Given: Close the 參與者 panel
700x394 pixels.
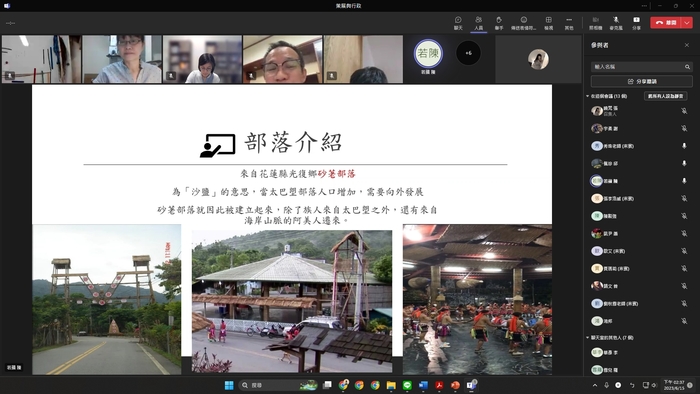Looking at the screenshot, I should point(687,45).
